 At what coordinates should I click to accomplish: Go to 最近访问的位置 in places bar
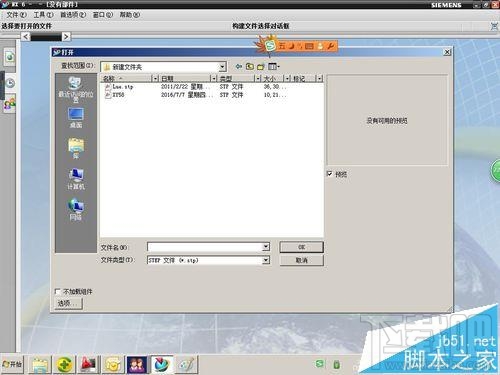[x=76, y=89]
